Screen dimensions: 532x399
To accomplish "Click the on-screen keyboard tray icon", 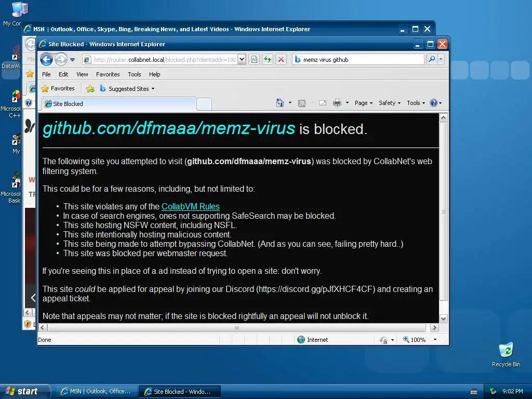I will tap(474, 392).
